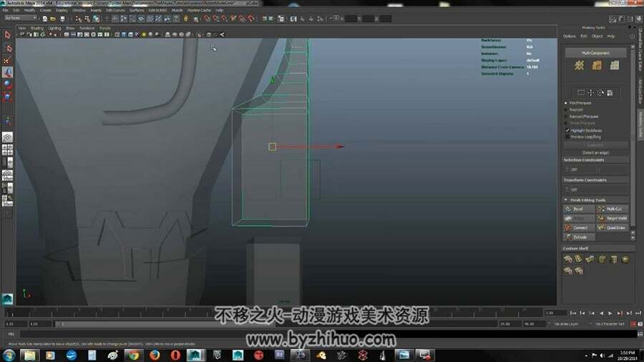Click Quad Draw tool button
This screenshot has height=362, width=644.
[613, 228]
